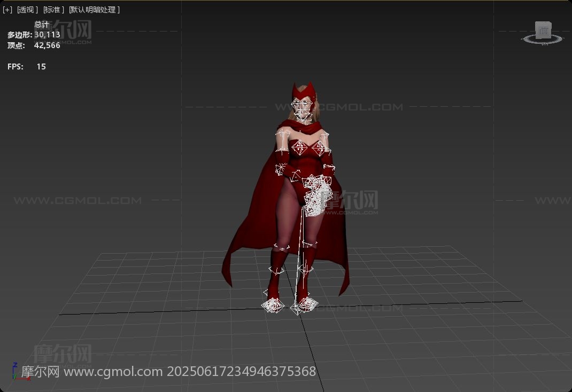Click the FPS value 15

tap(41, 67)
